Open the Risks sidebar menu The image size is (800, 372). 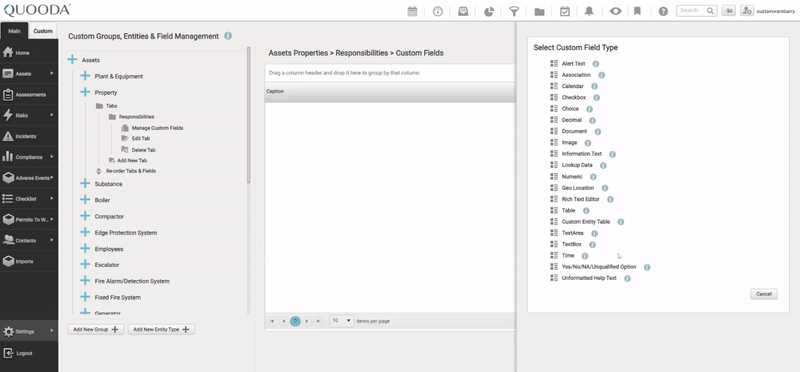[x=29, y=115]
